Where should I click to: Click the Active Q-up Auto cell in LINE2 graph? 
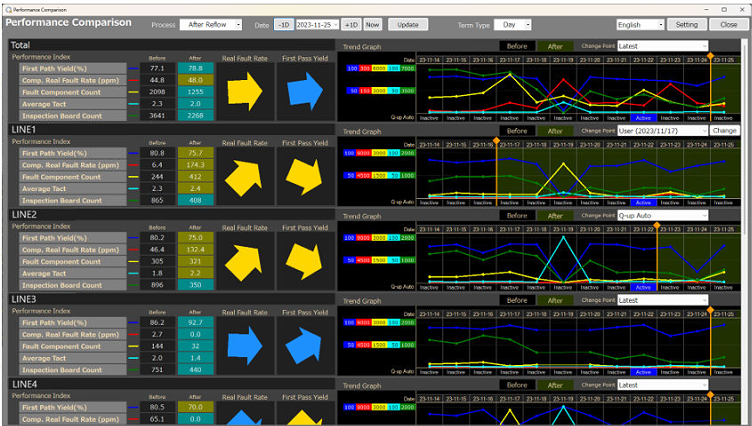(x=643, y=288)
